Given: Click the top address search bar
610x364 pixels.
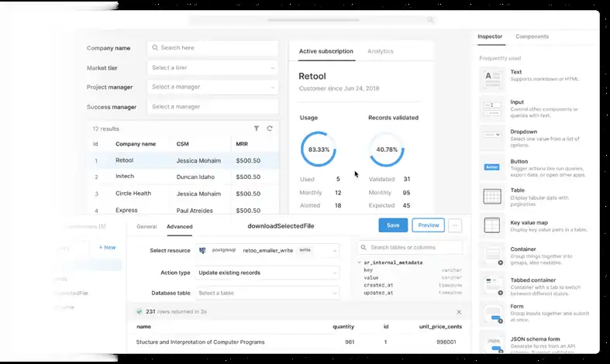Looking at the screenshot, I should (x=312, y=20).
